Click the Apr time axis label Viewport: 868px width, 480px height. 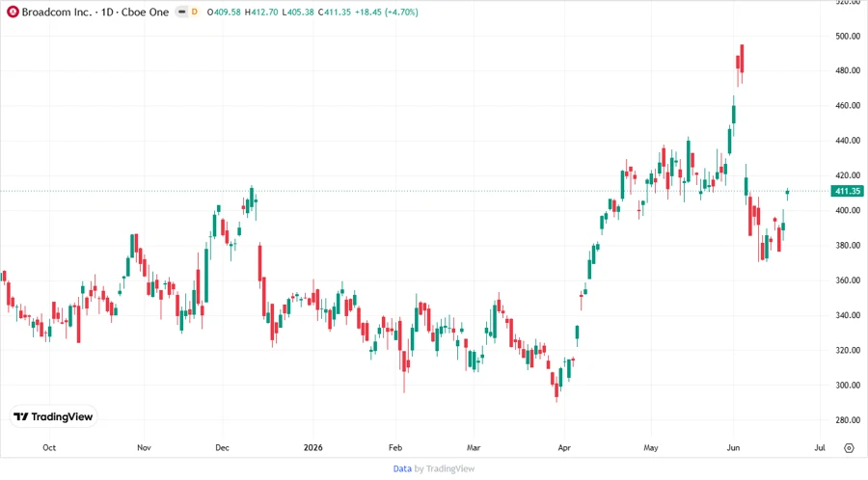point(564,448)
